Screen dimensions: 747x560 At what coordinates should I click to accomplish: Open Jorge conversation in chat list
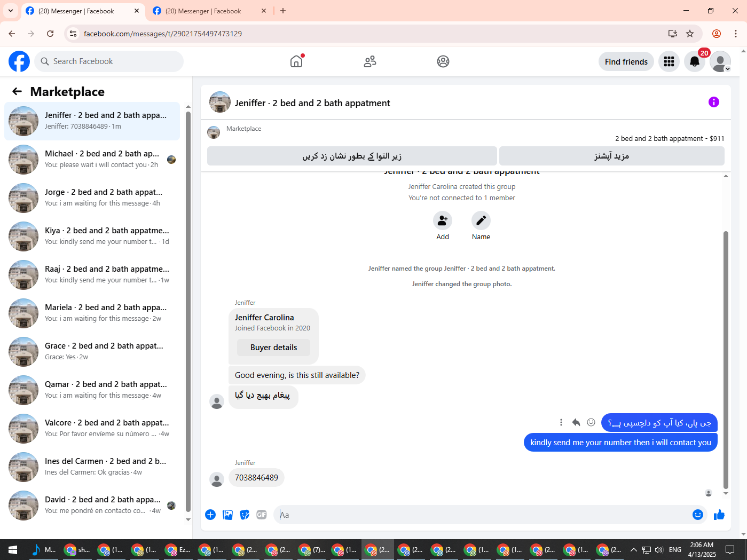point(92,198)
